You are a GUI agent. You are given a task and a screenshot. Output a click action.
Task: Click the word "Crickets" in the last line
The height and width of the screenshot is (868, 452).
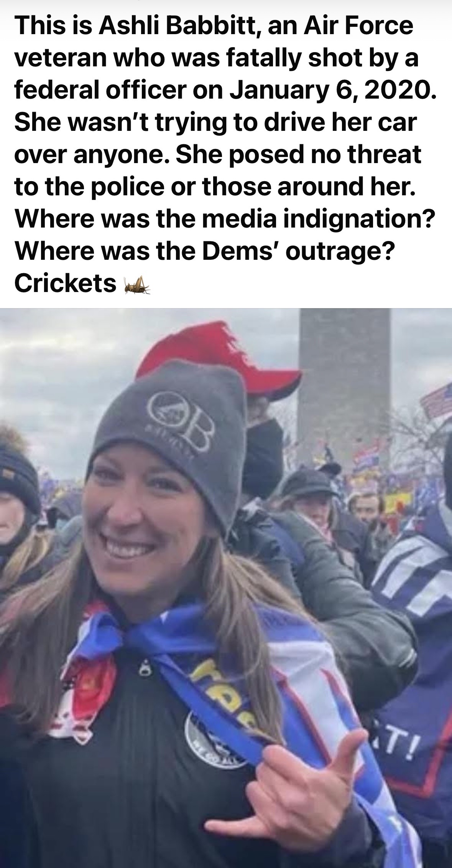coord(65,283)
